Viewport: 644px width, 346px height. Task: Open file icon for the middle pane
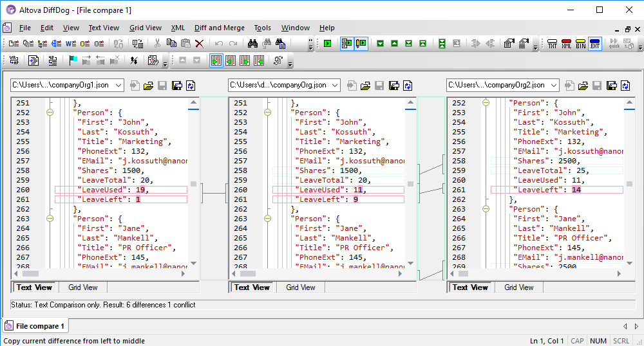pyautogui.click(x=366, y=86)
